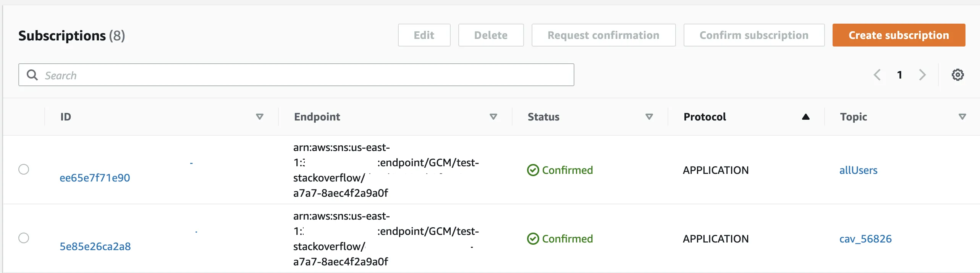The width and height of the screenshot is (980, 273).
Task: Click the Confirm subscription button
Action: (754, 35)
